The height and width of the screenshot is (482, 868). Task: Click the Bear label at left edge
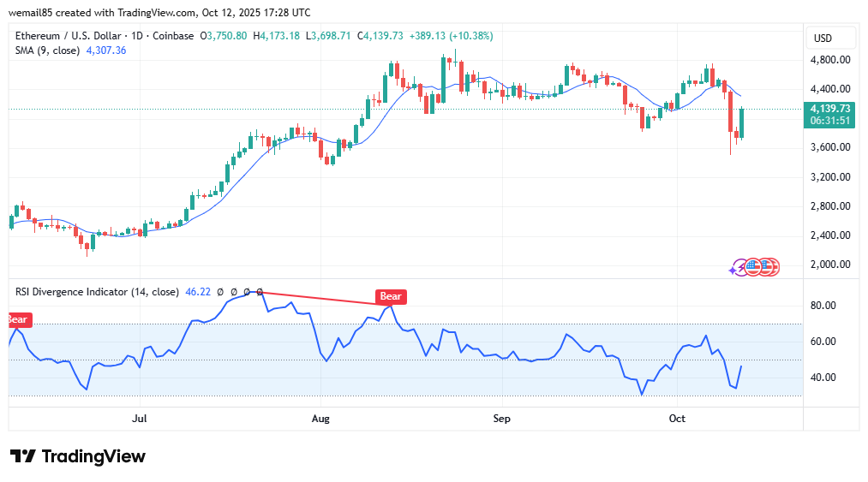(x=20, y=320)
